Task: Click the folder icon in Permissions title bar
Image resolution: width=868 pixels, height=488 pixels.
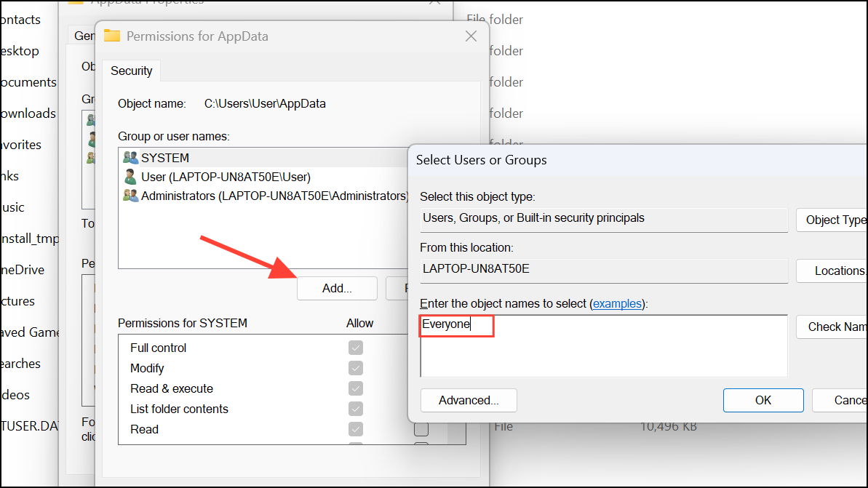Action: [112, 36]
